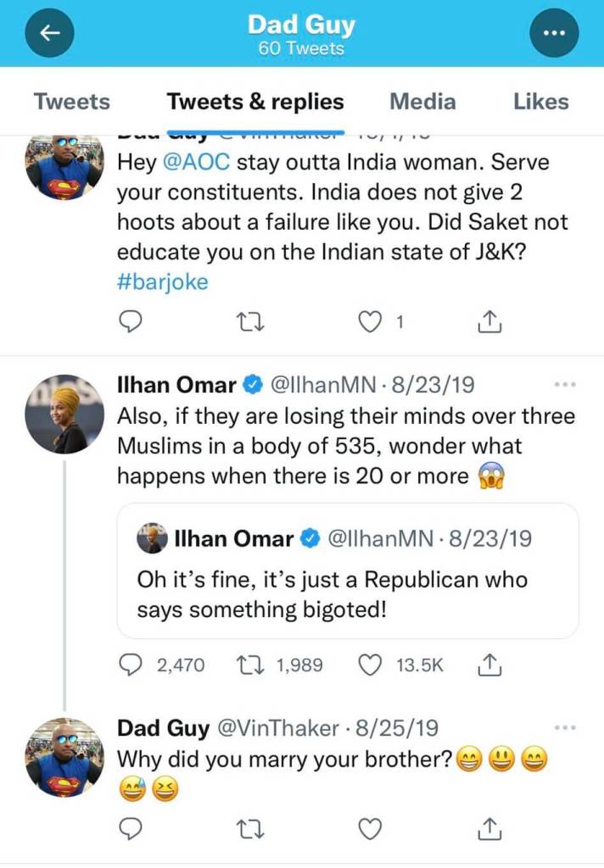
Task: Open Ilhan Omar's profile picture
Action: point(64,414)
